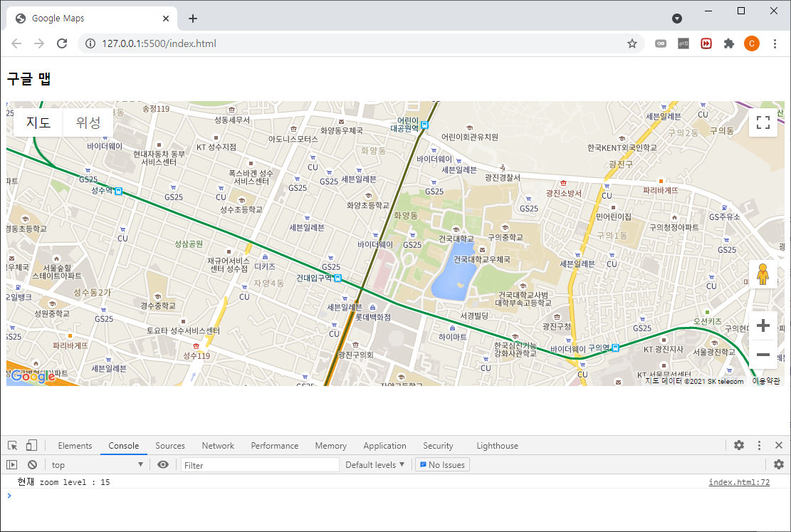The height and width of the screenshot is (532, 791).
Task: Focus the console Filter input field
Action: pyautogui.click(x=260, y=465)
